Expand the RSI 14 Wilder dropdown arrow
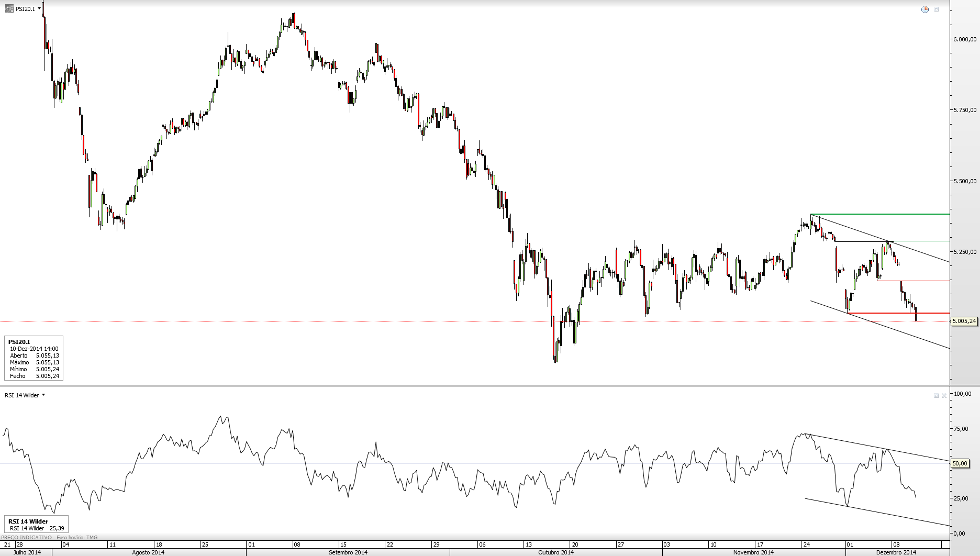Screen dimensions: 980x556 pos(43,395)
